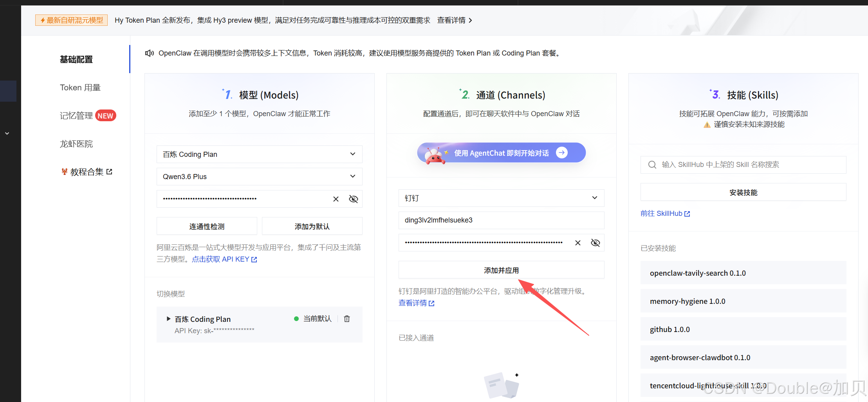Image resolution: width=868 pixels, height=402 pixels.
Task: Click the Skill name search field
Action: tap(743, 165)
